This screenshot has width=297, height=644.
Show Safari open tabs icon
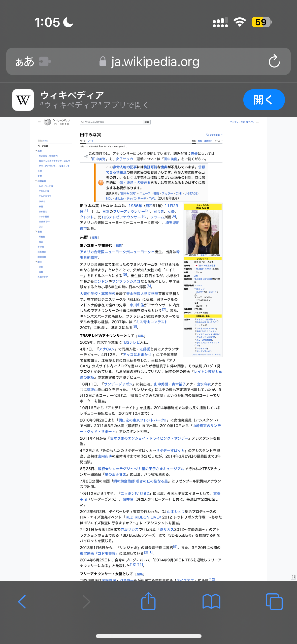[274, 602]
